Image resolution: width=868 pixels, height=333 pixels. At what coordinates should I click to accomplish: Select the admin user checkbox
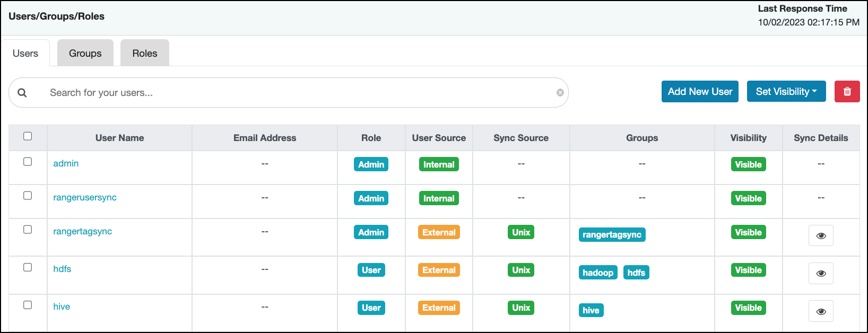click(28, 162)
